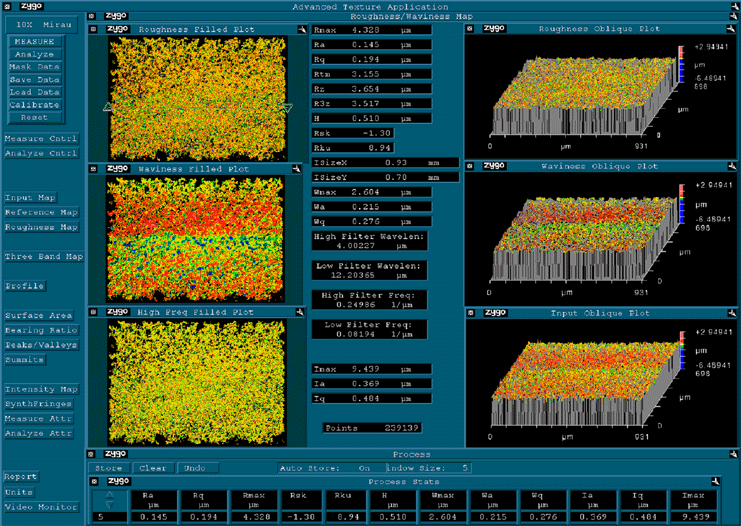
Task: Click window menu icon of Input Oblique Plot
Action: click(x=470, y=313)
